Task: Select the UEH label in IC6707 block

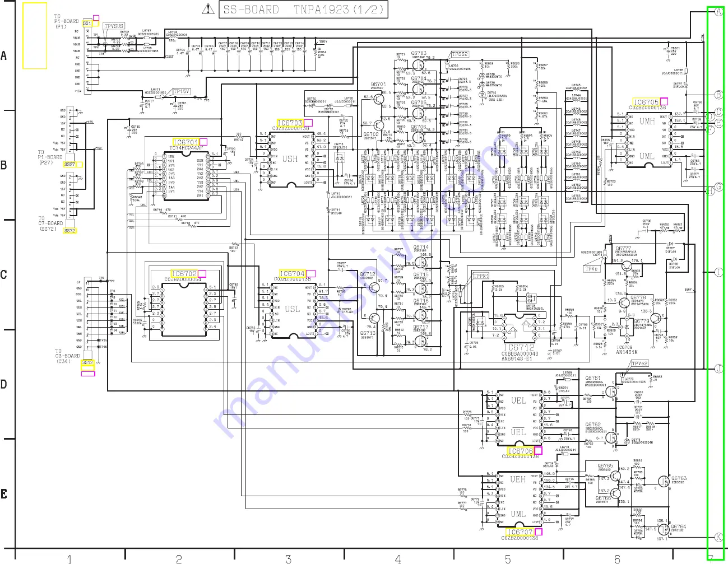Action: [x=518, y=479]
